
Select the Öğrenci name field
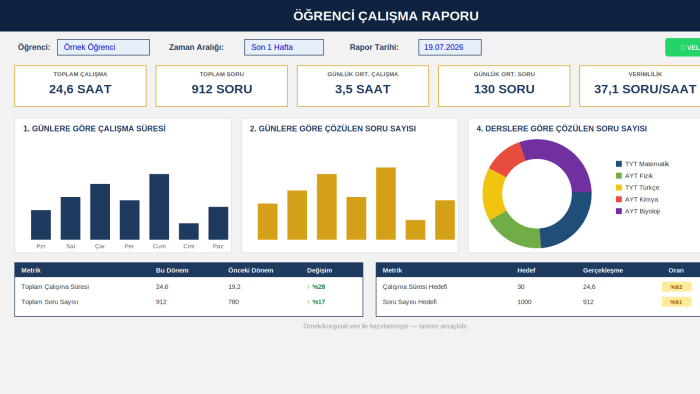click(103, 47)
